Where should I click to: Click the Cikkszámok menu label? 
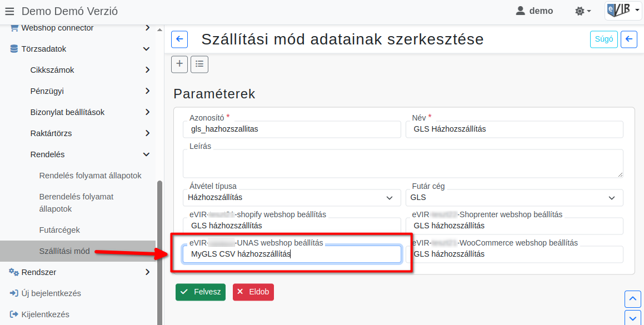(52, 70)
